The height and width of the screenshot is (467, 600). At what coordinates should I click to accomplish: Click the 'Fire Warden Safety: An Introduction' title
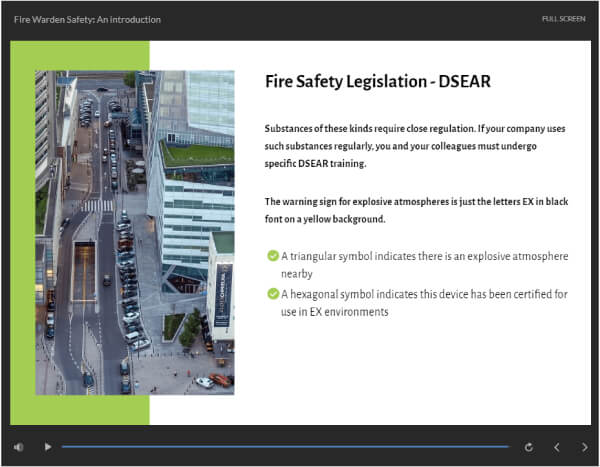tap(87, 20)
